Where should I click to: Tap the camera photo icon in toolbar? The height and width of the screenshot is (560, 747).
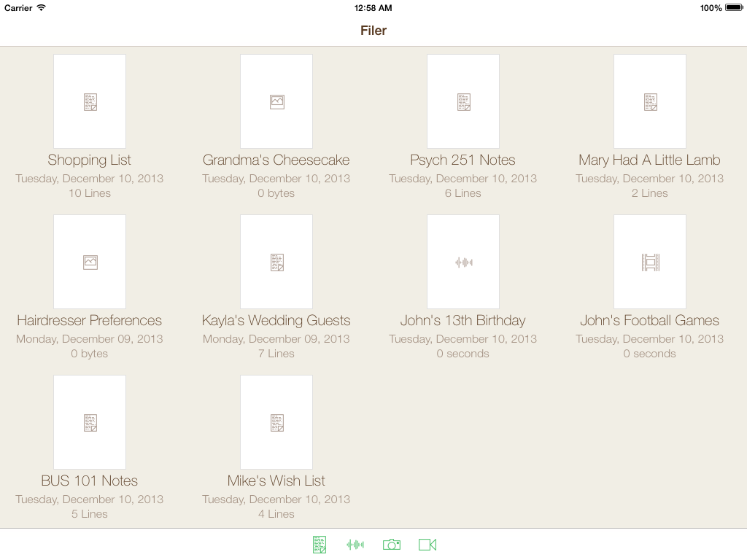click(x=392, y=545)
